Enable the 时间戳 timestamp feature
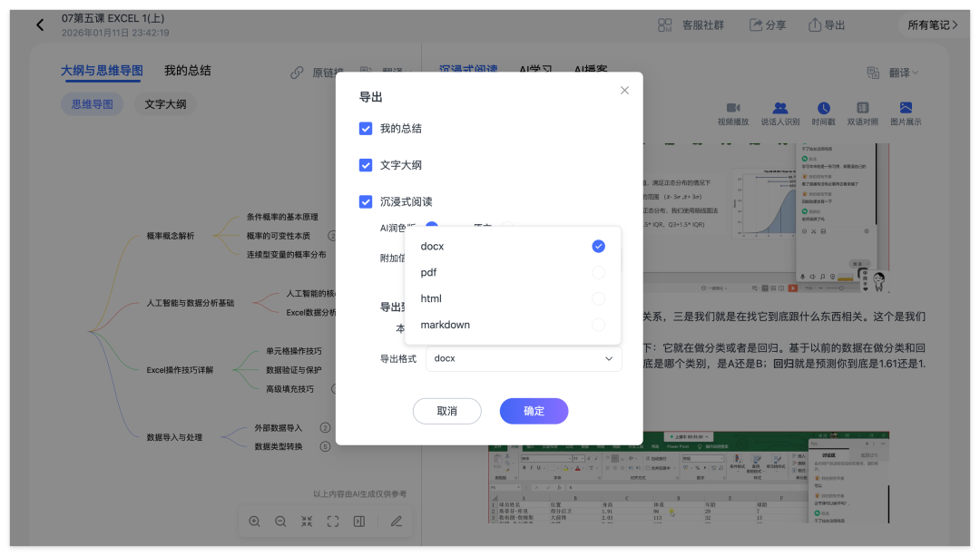The width and height of the screenshot is (980, 556). (824, 113)
